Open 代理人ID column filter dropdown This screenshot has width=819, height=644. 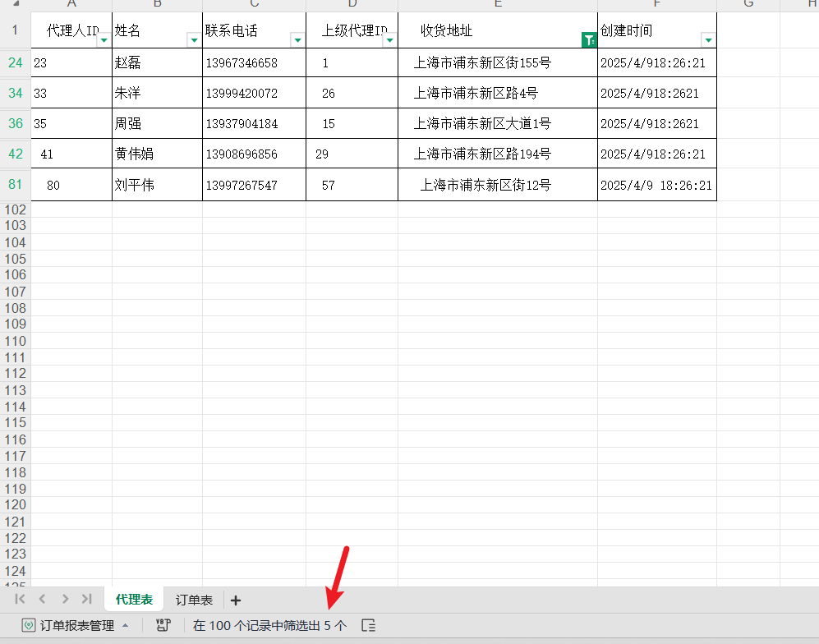tap(104, 39)
